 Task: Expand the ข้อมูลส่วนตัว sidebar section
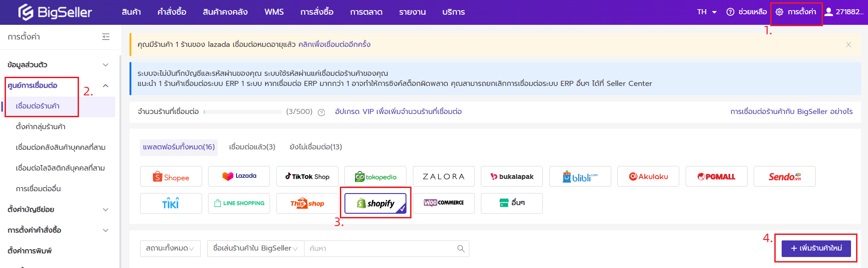58,65
